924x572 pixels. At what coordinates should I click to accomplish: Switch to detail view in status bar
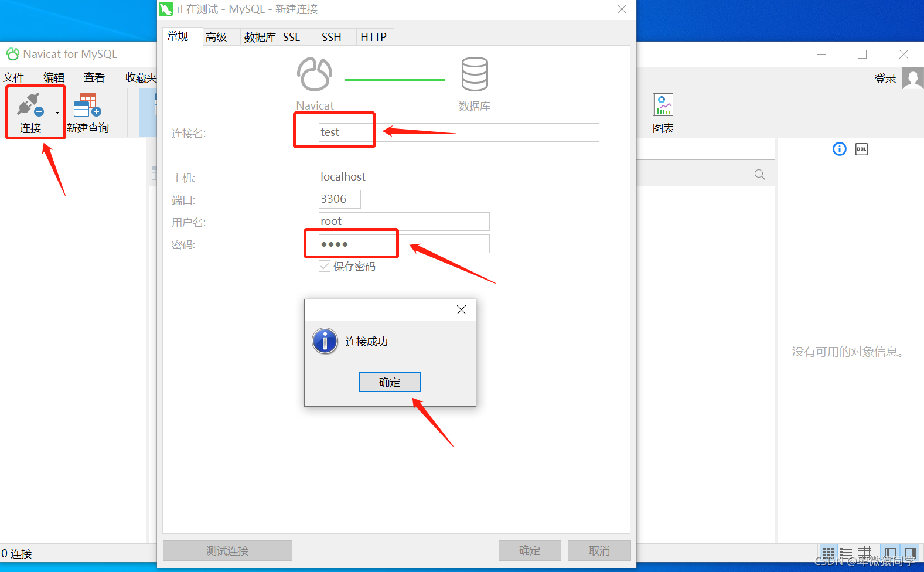(x=865, y=553)
